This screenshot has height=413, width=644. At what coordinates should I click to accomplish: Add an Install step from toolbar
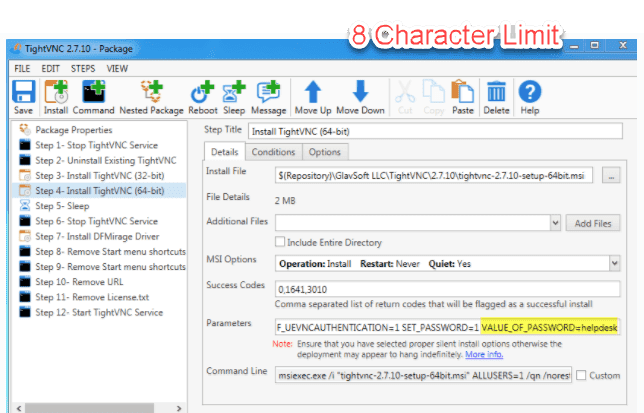point(56,97)
